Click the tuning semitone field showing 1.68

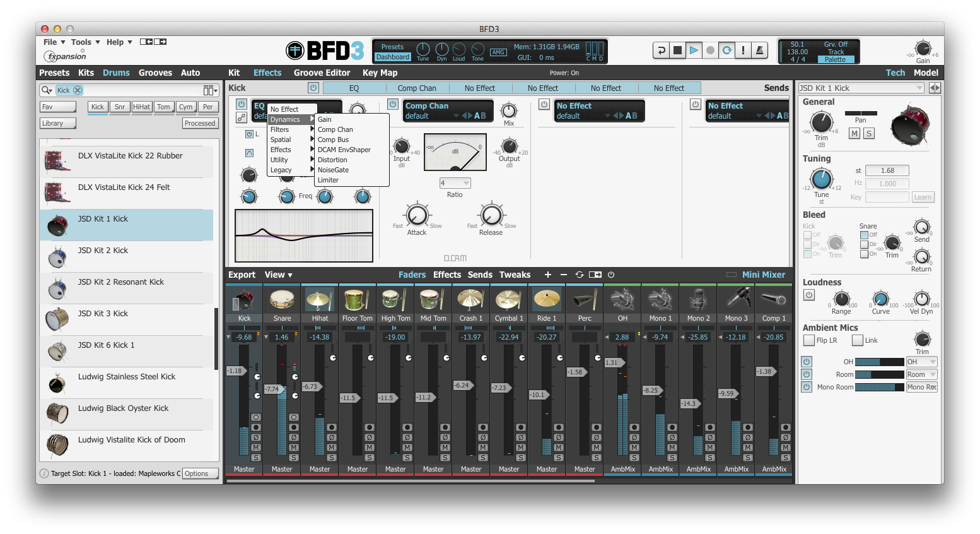[887, 170]
